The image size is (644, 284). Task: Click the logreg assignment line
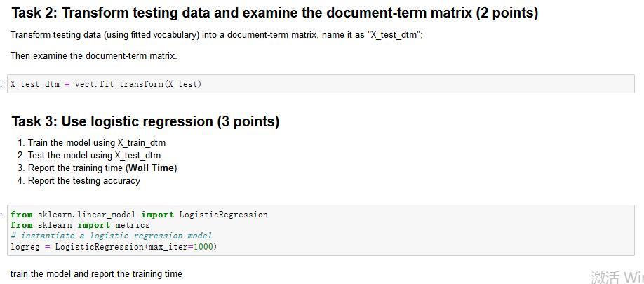(114, 247)
